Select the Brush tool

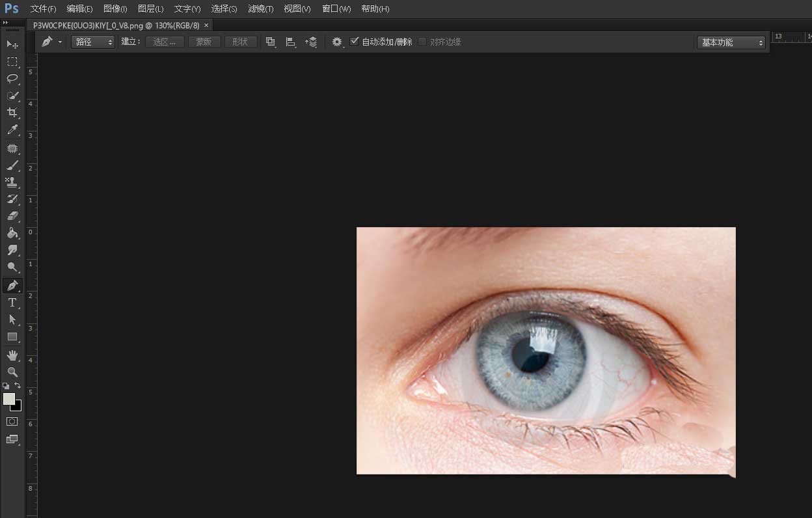point(12,165)
